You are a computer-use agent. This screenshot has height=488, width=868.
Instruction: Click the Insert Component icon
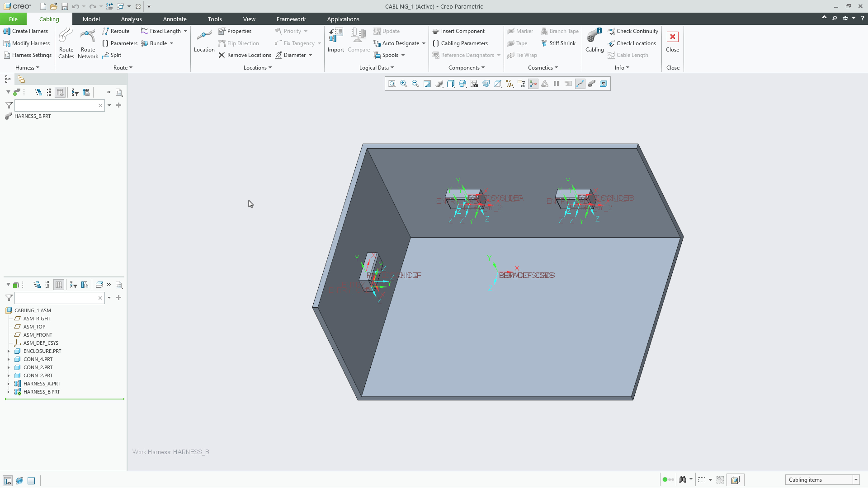click(x=458, y=31)
